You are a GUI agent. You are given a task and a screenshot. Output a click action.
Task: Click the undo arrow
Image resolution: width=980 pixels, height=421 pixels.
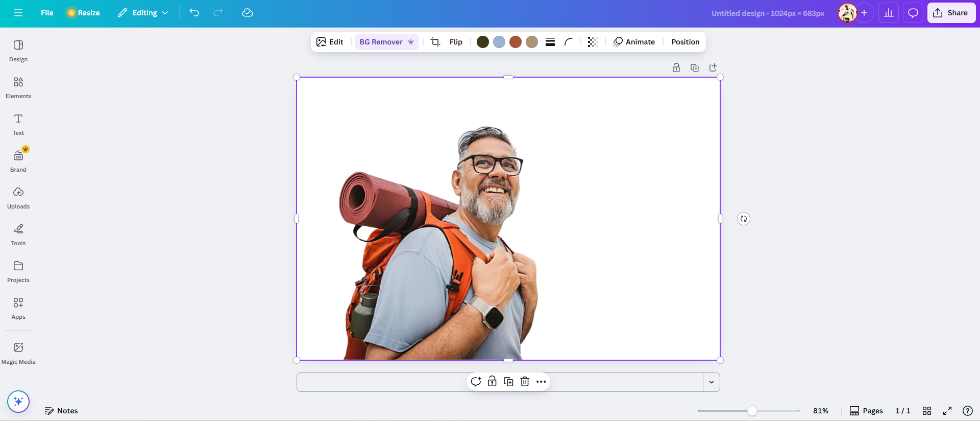194,13
